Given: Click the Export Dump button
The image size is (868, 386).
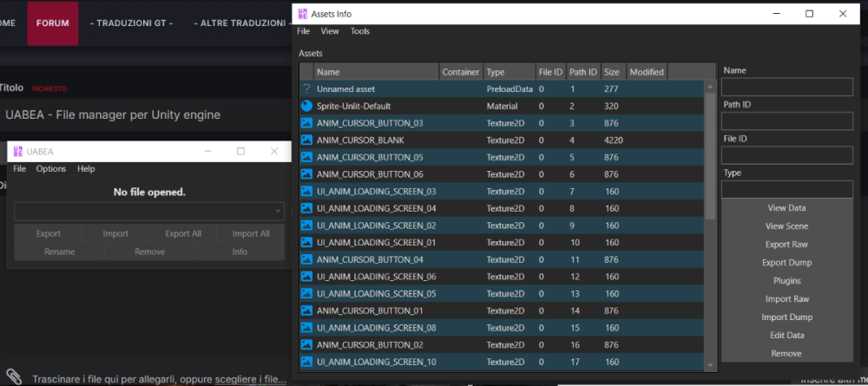Looking at the screenshot, I should [x=786, y=263].
